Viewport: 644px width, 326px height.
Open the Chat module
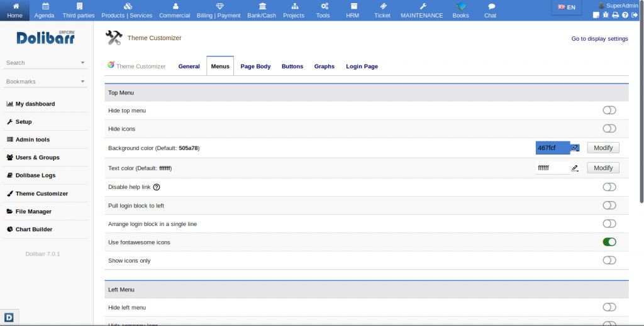click(x=491, y=11)
